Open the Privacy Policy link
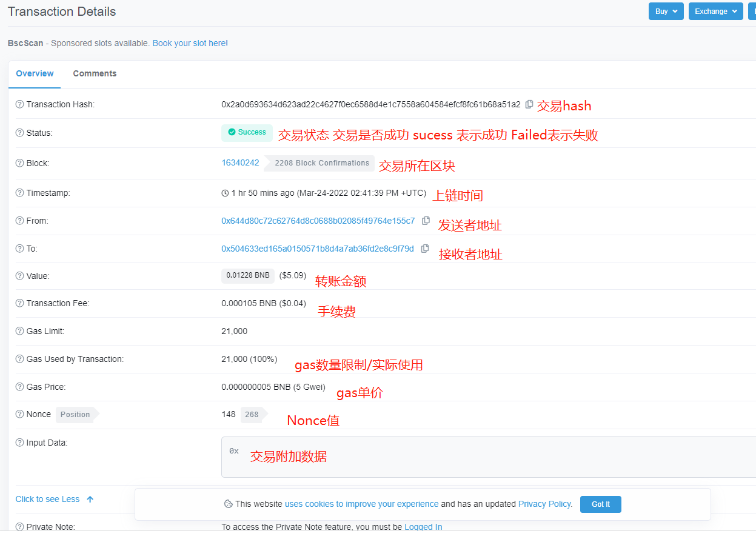The width and height of the screenshot is (756, 542). click(544, 504)
